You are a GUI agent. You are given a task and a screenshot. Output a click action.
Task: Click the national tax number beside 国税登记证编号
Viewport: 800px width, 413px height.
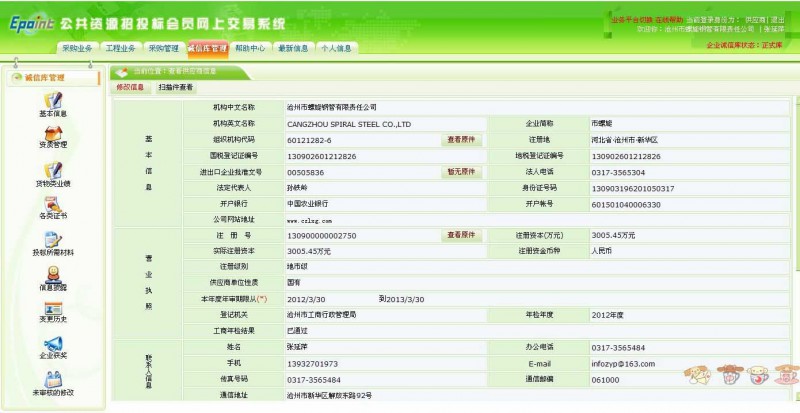pyautogui.click(x=321, y=156)
